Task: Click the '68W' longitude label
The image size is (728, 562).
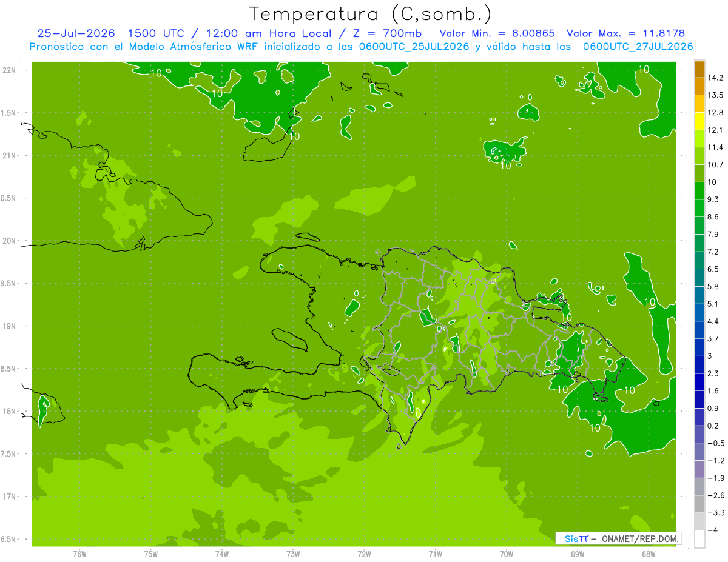Action: (649, 553)
